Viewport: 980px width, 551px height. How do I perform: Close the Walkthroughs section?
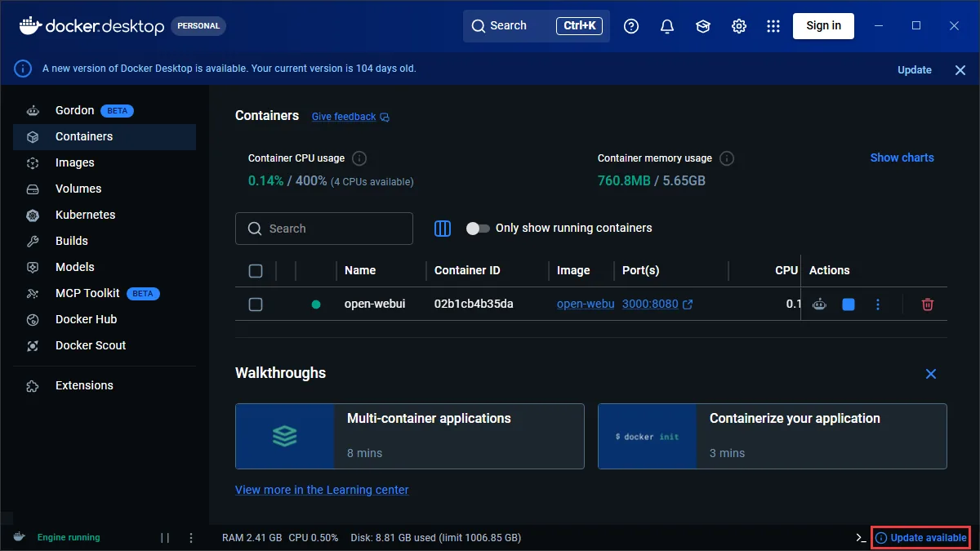(x=931, y=374)
